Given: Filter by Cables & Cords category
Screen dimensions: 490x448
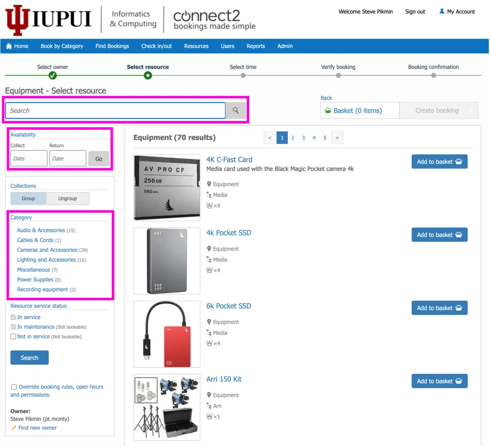Looking at the screenshot, I should [x=35, y=240].
